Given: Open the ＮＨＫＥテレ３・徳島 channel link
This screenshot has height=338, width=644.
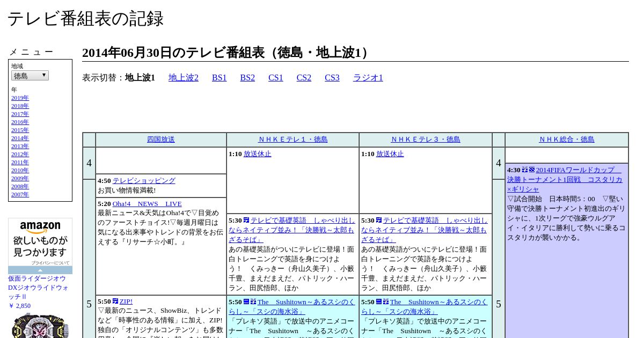Looking at the screenshot, I should [426, 139].
